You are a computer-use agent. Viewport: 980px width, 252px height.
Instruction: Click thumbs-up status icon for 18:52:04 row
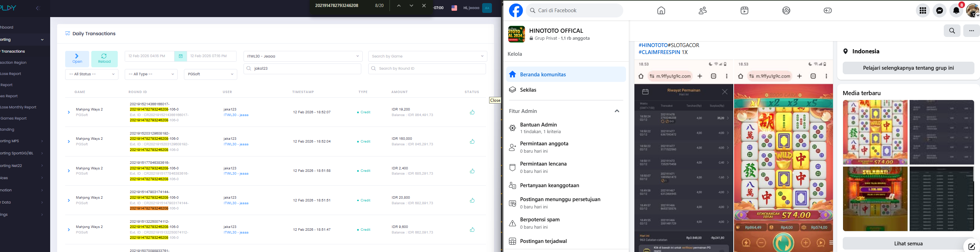coord(472,142)
